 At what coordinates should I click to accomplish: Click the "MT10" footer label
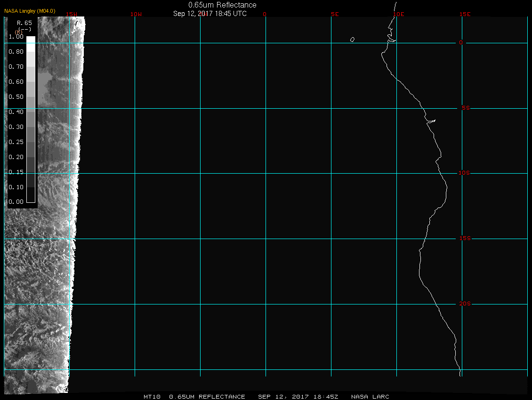tap(152, 397)
